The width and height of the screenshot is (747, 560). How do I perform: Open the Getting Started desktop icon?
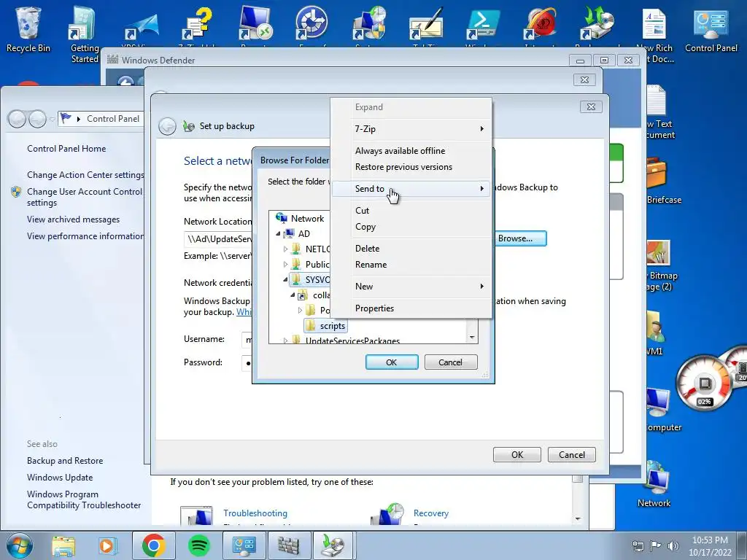tap(85, 34)
